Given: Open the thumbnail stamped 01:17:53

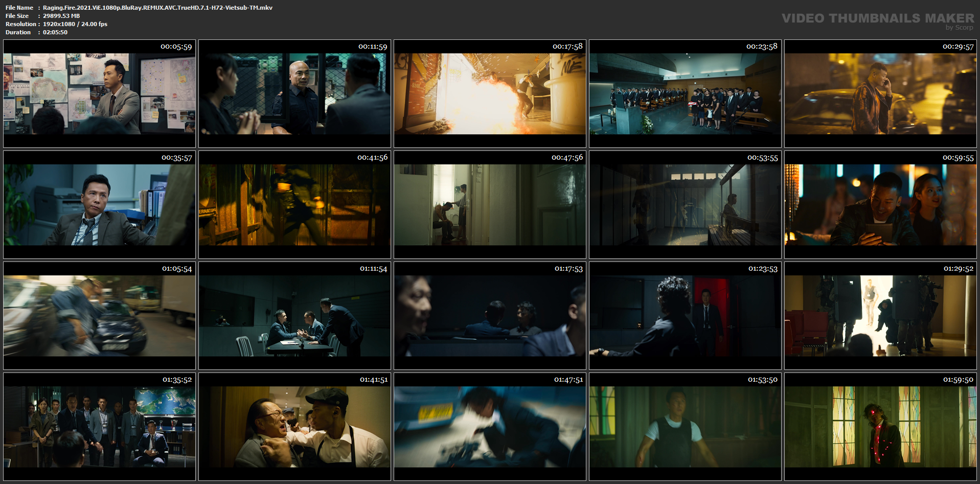Looking at the screenshot, I should coord(490,316).
